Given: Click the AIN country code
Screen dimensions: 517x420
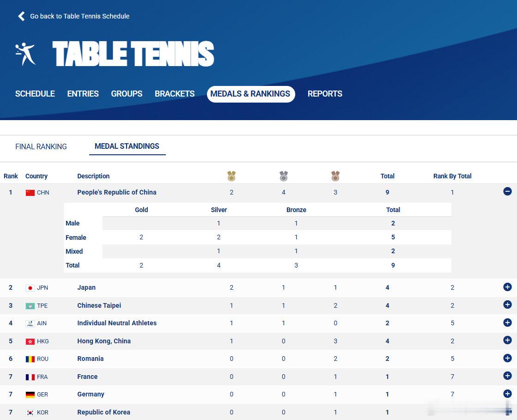Looking at the screenshot, I should click(42, 323).
